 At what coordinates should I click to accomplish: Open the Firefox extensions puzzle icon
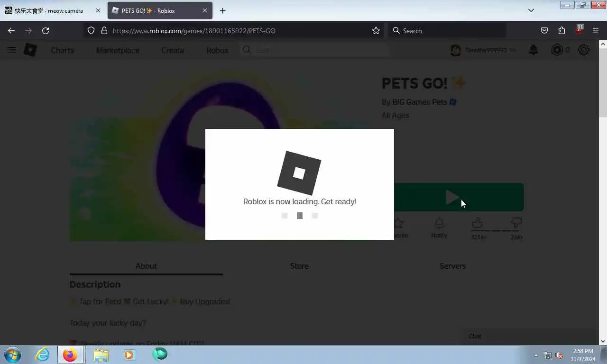coord(561,30)
